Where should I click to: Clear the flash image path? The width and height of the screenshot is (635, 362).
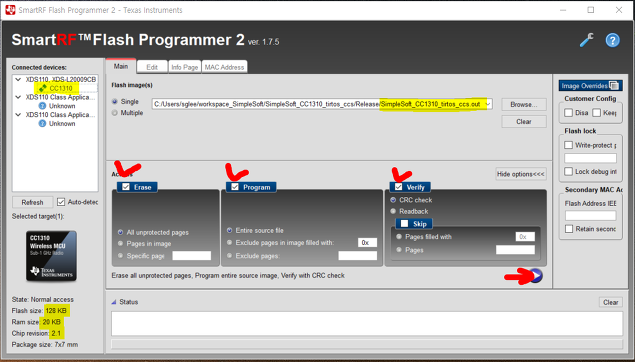[524, 121]
